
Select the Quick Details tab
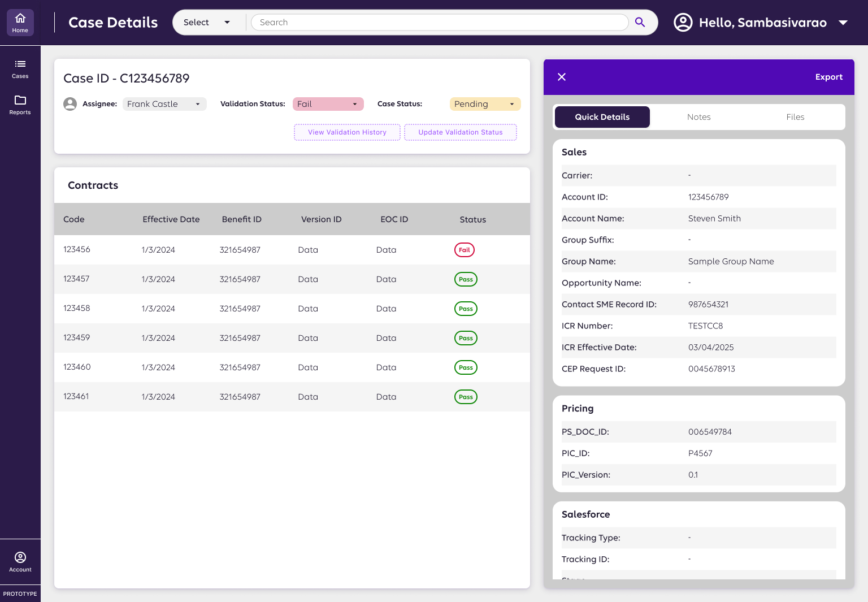coord(602,117)
